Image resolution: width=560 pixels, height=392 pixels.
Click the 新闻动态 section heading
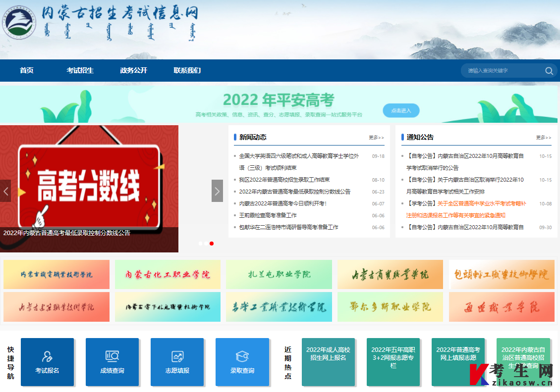coord(253,137)
